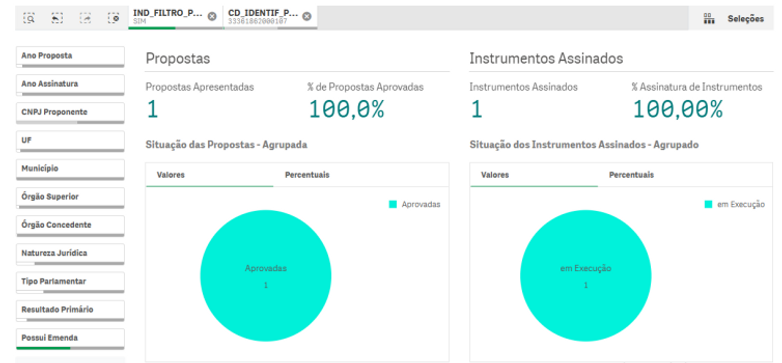Open the UF filter
This screenshot has width=782, height=363.
(x=70, y=142)
